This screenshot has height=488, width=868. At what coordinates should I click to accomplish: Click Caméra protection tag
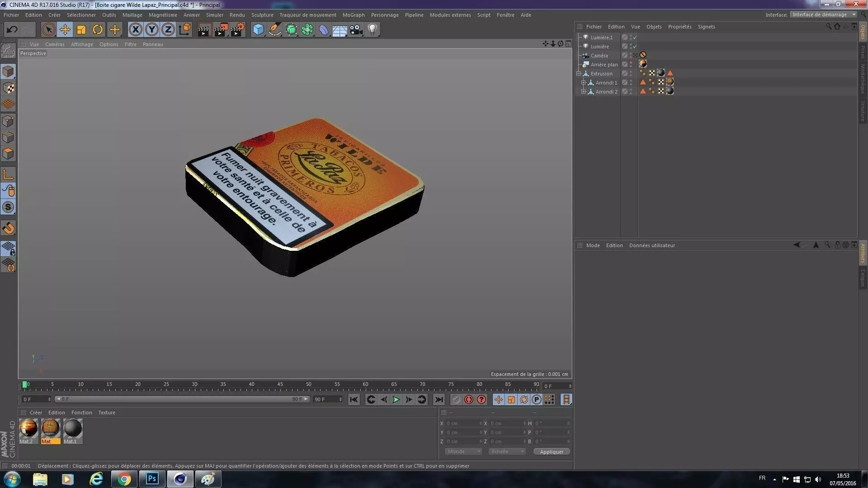643,55
